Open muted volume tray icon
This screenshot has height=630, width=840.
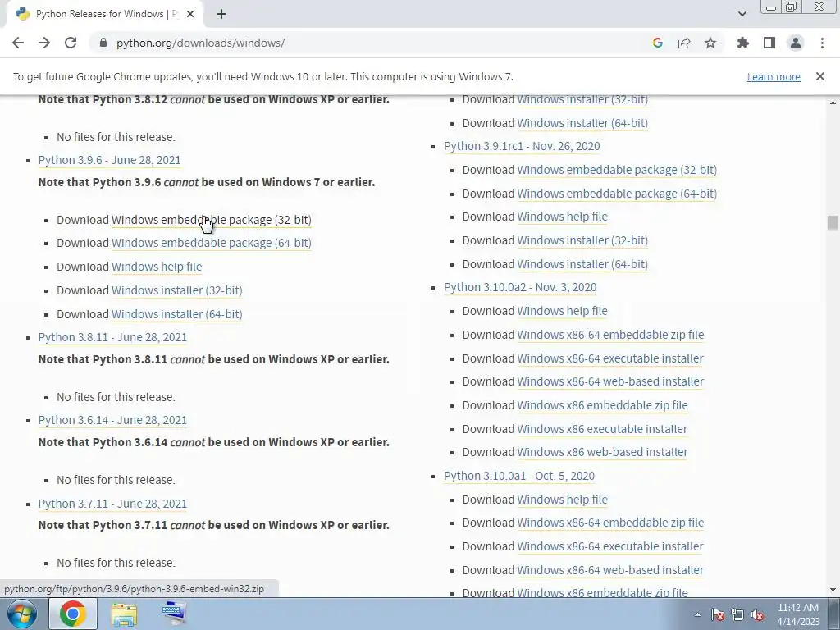(757, 614)
